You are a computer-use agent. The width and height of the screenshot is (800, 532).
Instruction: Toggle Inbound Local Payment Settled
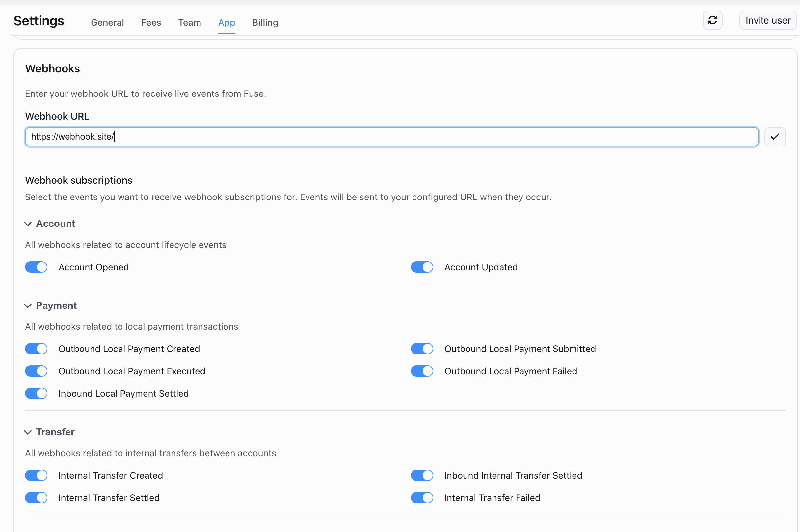click(x=36, y=394)
